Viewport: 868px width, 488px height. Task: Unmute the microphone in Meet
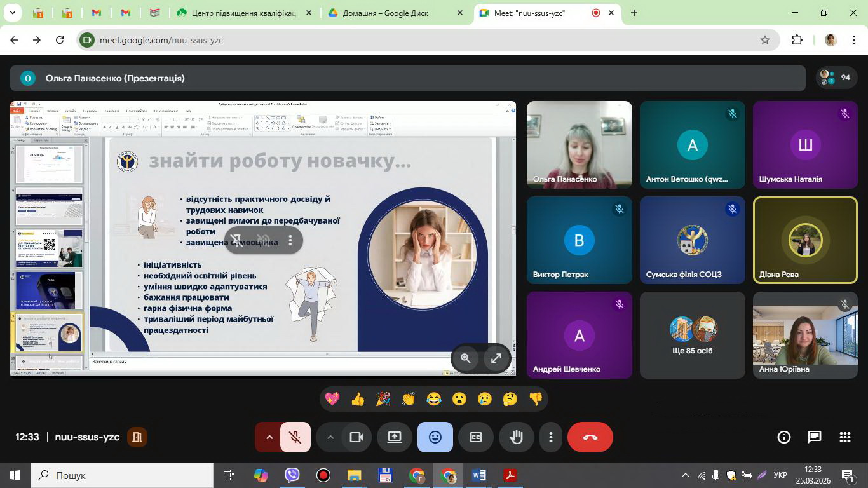[295, 437]
